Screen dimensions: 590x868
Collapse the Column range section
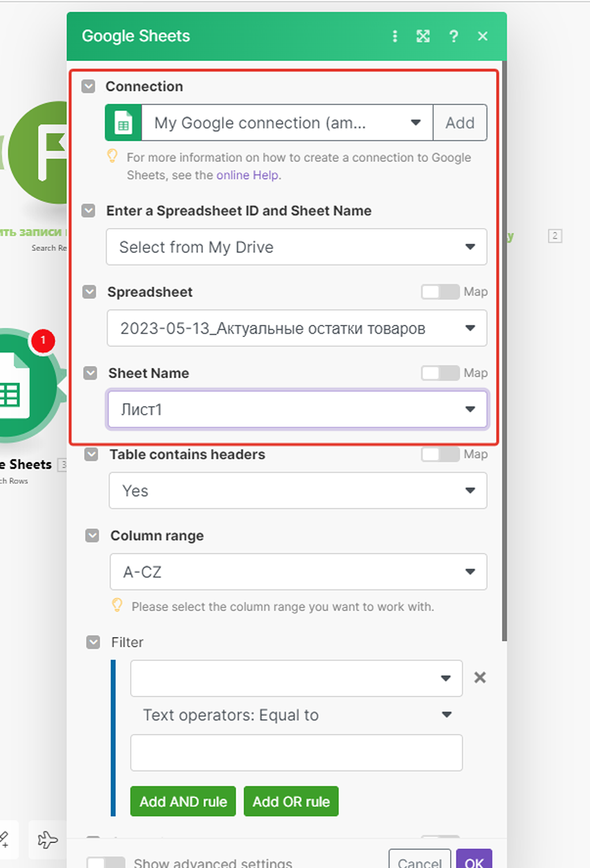pos(92,536)
